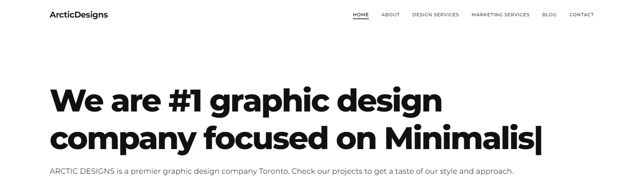
Task: Click the animated word "Minimalis" in headline
Action: 459,138
